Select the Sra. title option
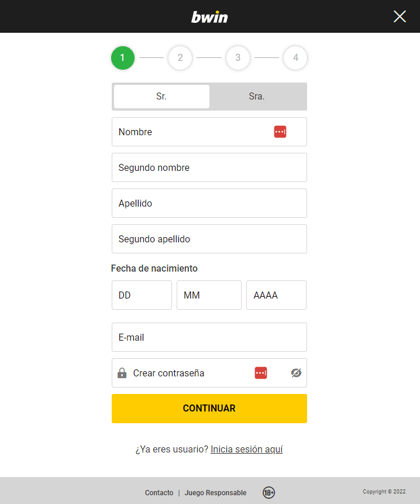 [257, 96]
